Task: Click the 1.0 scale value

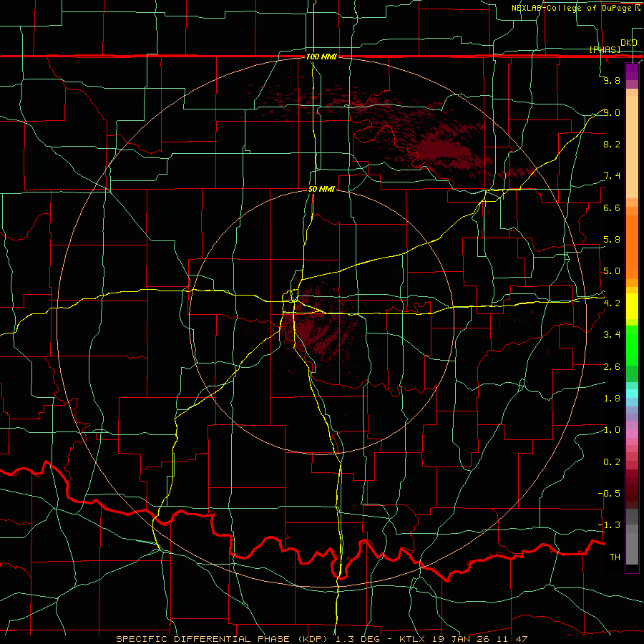Action: (612, 430)
